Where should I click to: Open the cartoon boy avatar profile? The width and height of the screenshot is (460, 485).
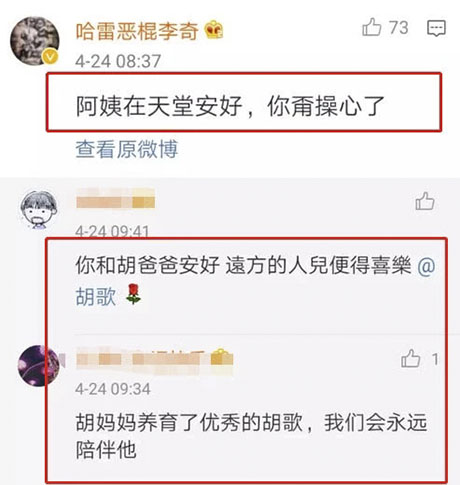(38, 210)
